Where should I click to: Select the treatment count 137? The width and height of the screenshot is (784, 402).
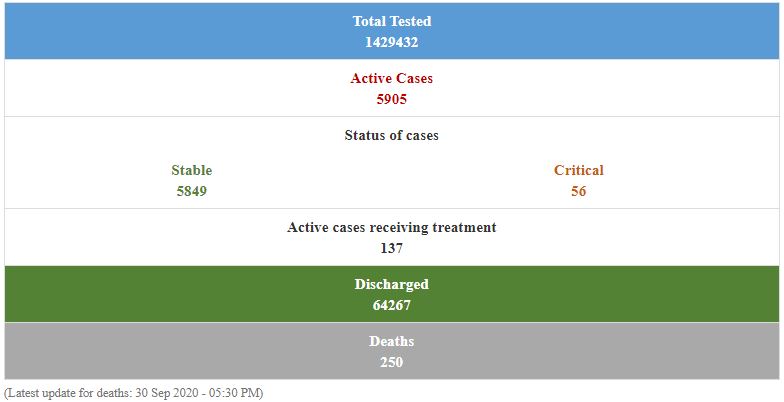pos(391,248)
